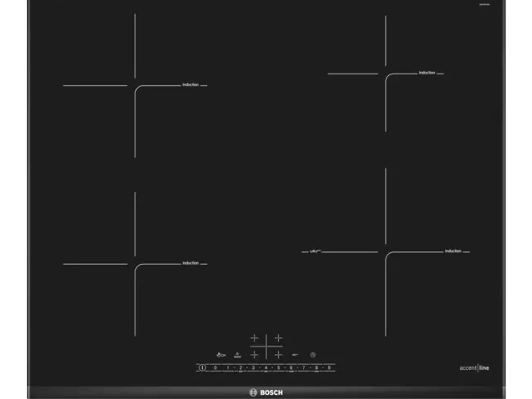Image resolution: width=532 pixels, height=399 pixels.
Task: Click the Bosch logo on the front edge
Action: (x=266, y=393)
